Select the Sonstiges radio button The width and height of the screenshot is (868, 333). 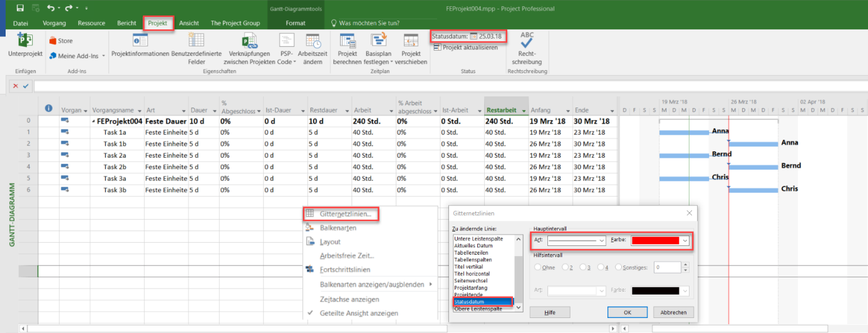619,267
